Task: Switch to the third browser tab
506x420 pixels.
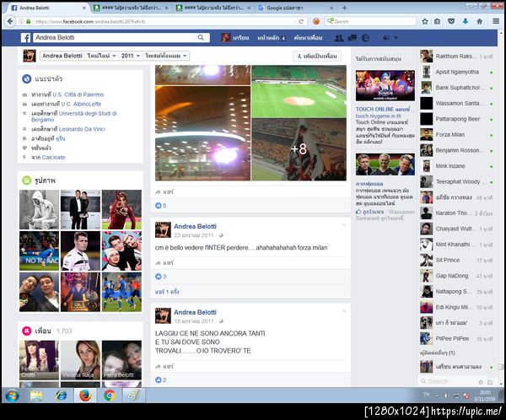Action: coord(213,8)
